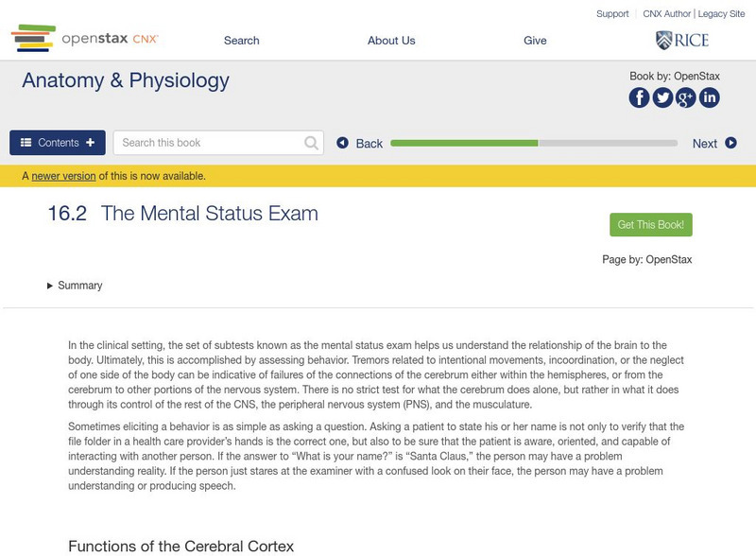Click the Next arrow icon
756x556 pixels.
click(730, 143)
